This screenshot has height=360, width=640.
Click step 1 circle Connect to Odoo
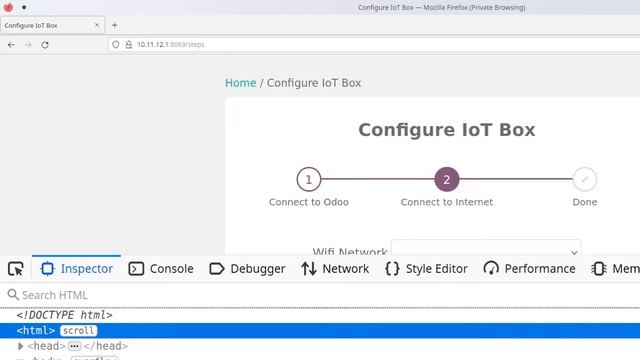(x=309, y=179)
